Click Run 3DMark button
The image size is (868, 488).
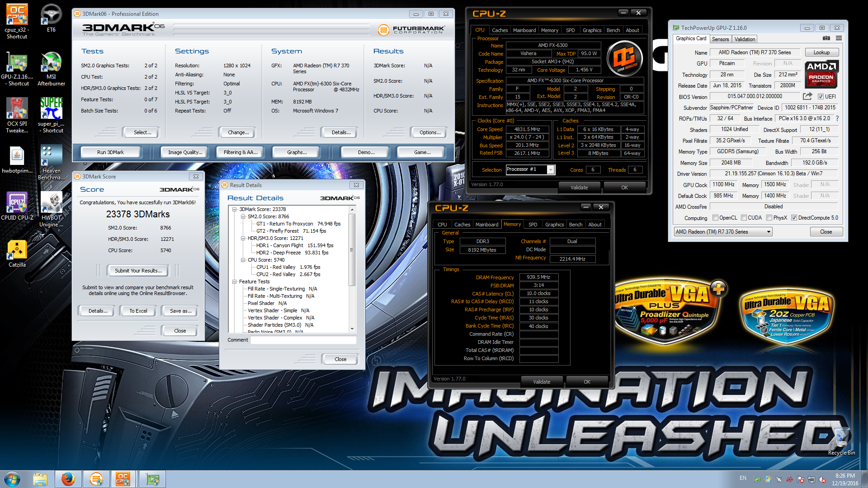coord(110,152)
